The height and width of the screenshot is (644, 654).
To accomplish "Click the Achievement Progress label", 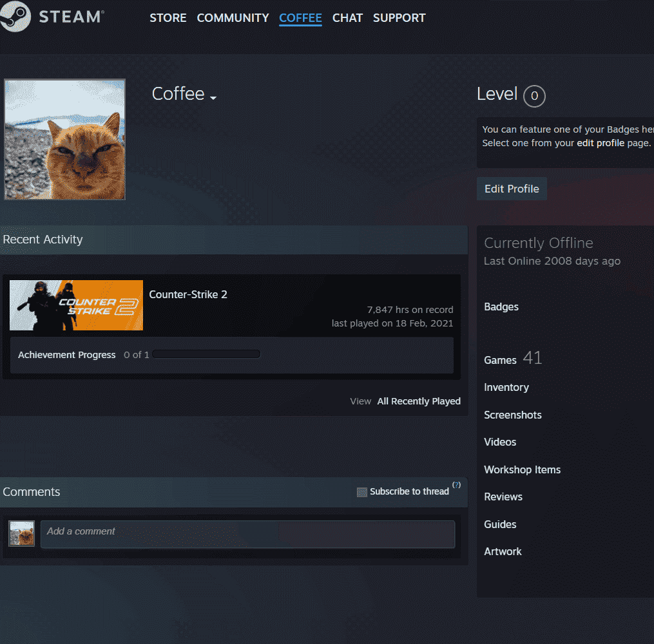I will coord(67,355).
